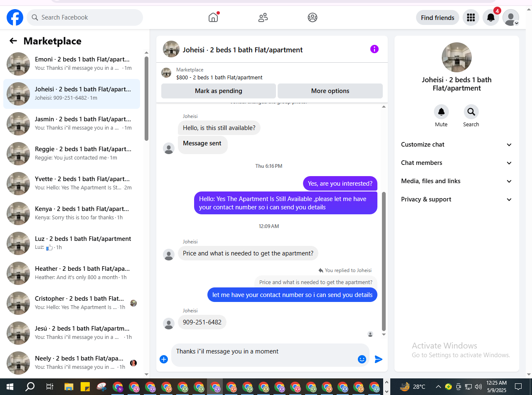Open the emoji picker in message box
The height and width of the screenshot is (395, 532).
pyautogui.click(x=362, y=359)
